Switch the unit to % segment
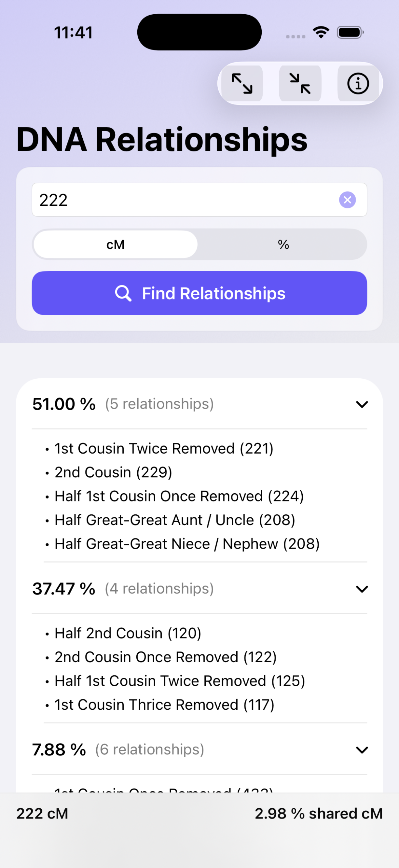 [x=283, y=244]
